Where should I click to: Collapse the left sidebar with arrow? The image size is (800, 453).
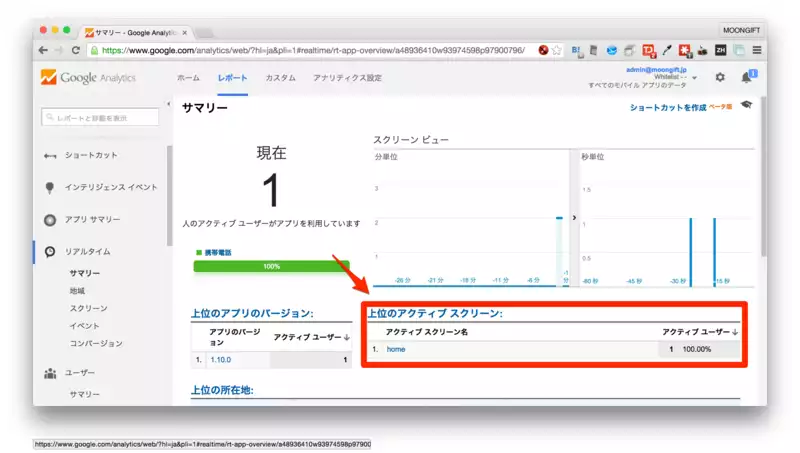point(168,104)
